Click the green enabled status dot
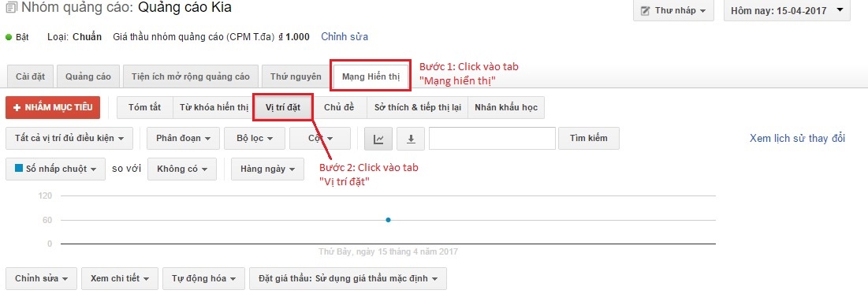 pyautogui.click(x=9, y=38)
